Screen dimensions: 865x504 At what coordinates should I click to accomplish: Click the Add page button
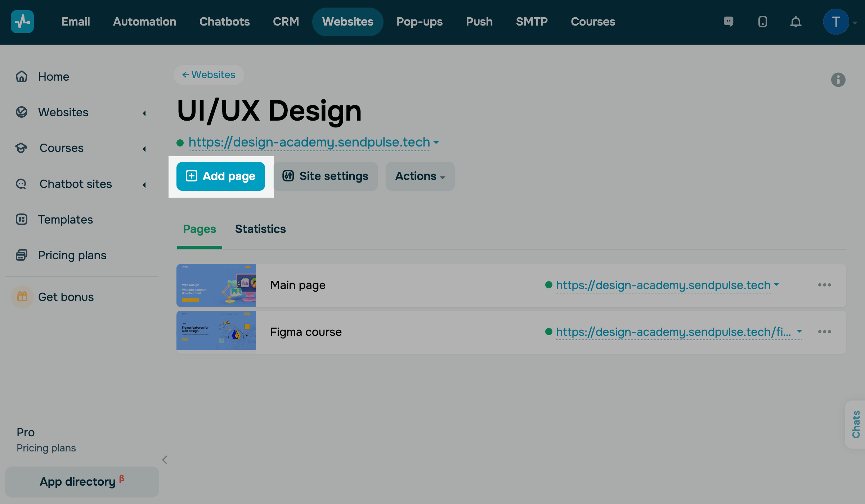(220, 176)
